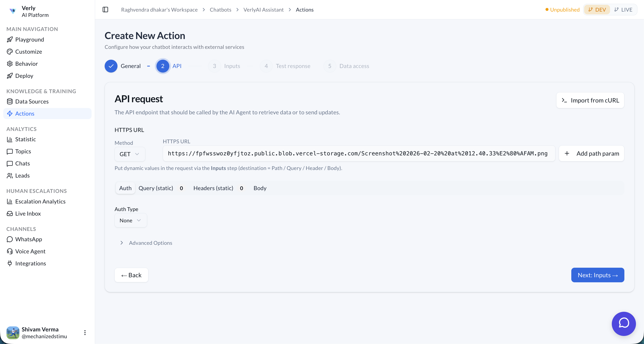Click the Voice Agent headset icon
Screen dimensions: 644x344
click(10, 251)
